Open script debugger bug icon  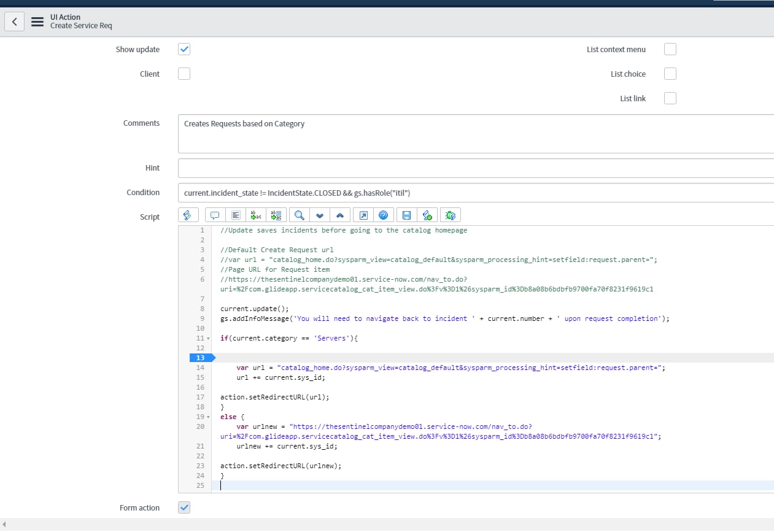tap(451, 215)
